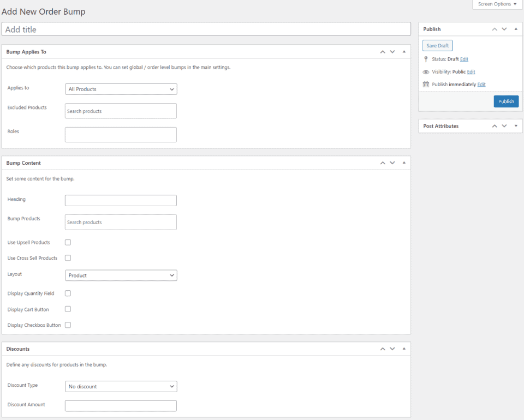Click the Add title input field

[206, 28]
